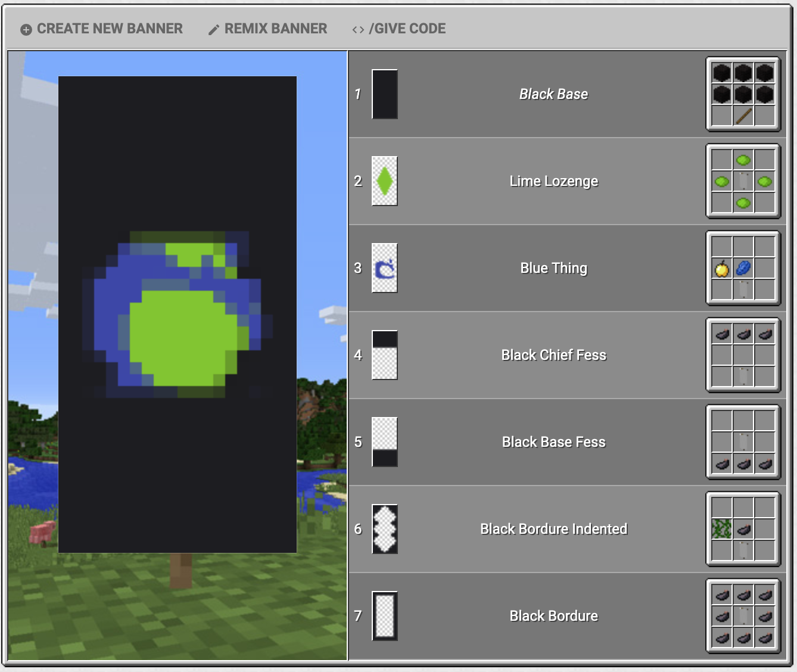
Task: Open the /Give Code option
Action: 398,29
